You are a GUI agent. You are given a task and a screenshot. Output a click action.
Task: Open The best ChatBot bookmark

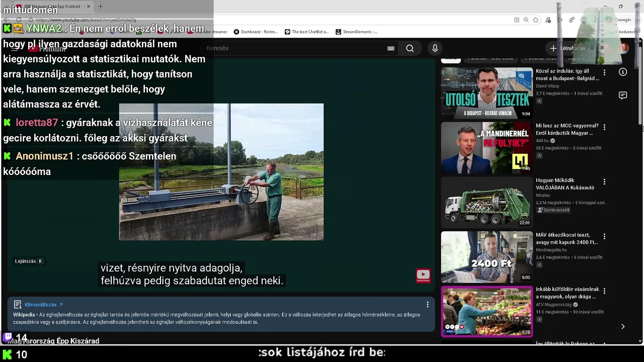307,32
